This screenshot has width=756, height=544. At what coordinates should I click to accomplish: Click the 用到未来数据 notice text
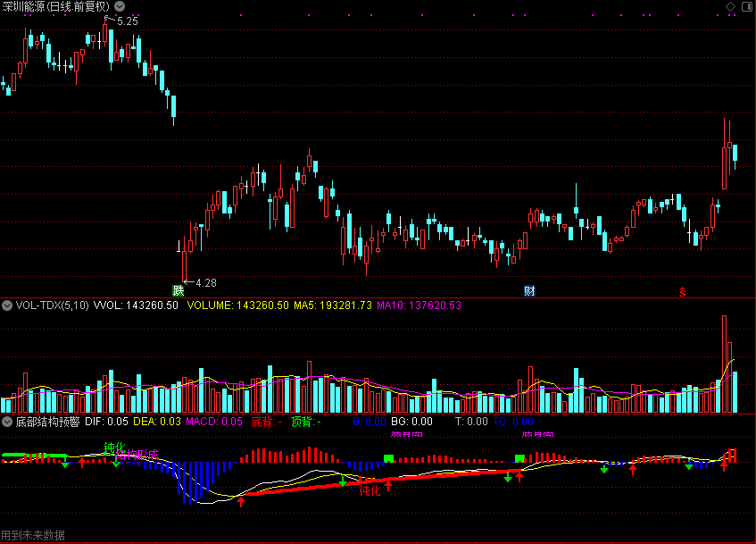point(33,535)
